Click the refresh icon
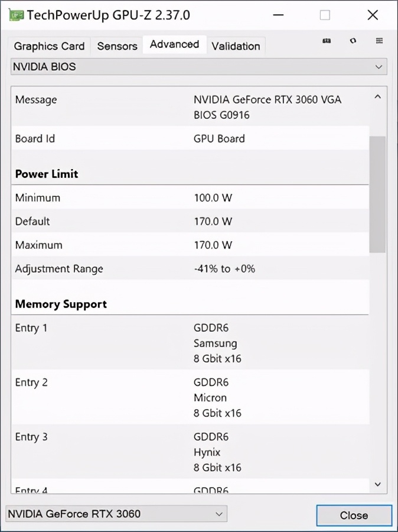This screenshot has width=398, height=532. tap(353, 41)
